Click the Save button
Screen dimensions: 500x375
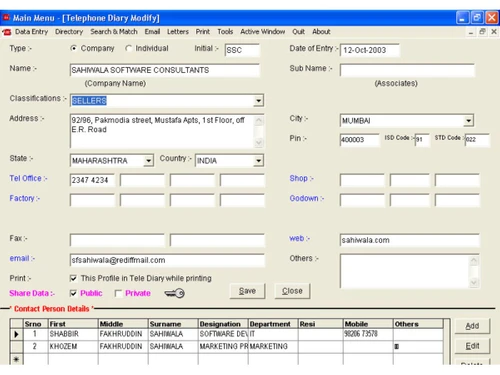(x=247, y=291)
